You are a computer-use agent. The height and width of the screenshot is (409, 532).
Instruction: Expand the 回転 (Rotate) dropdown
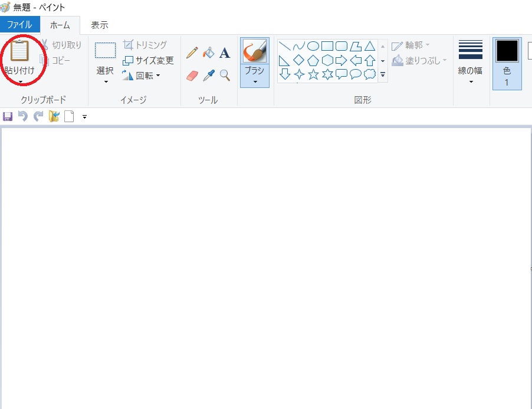coord(157,76)
